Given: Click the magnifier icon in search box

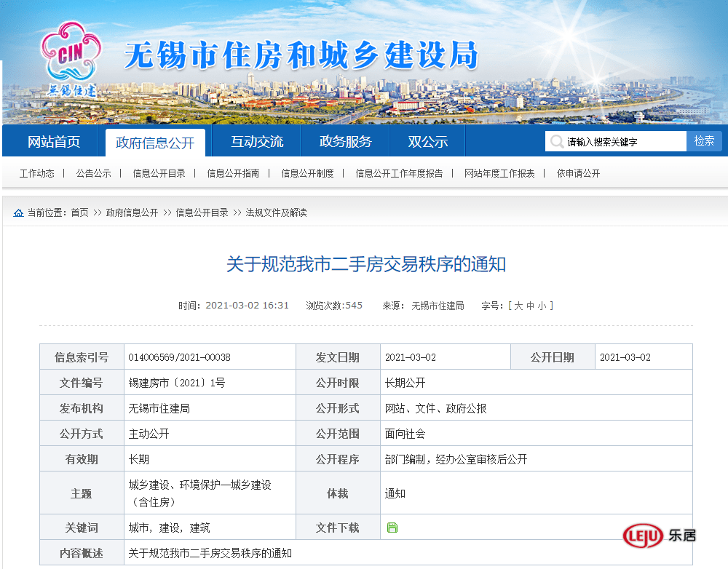Looking at the screenshot, I should click(x=556, y=141).
